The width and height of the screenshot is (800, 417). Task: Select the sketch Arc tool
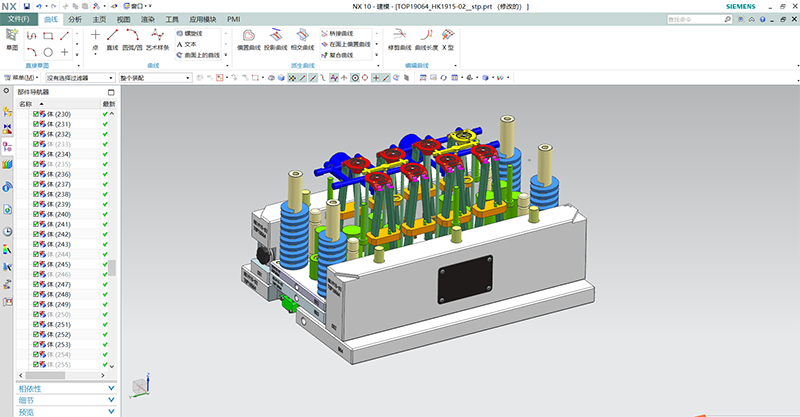[32, 52]
